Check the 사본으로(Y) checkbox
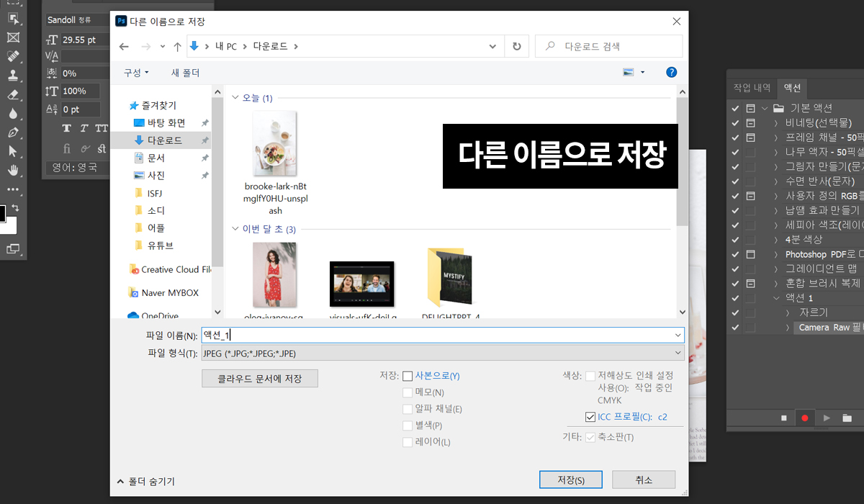 click(408, 376)
